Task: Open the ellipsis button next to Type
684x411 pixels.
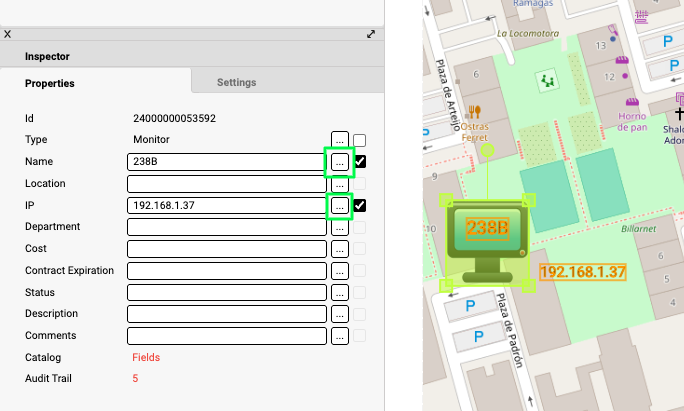Action: pyautogui.click(x=340, y=140)
